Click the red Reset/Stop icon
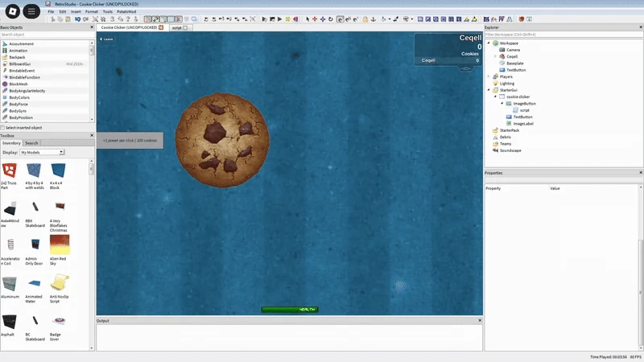 coord(295,19)
